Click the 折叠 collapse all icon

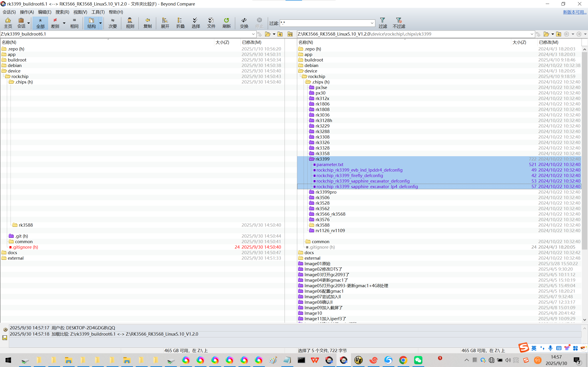pyautogui.click(x=180, y=23)
